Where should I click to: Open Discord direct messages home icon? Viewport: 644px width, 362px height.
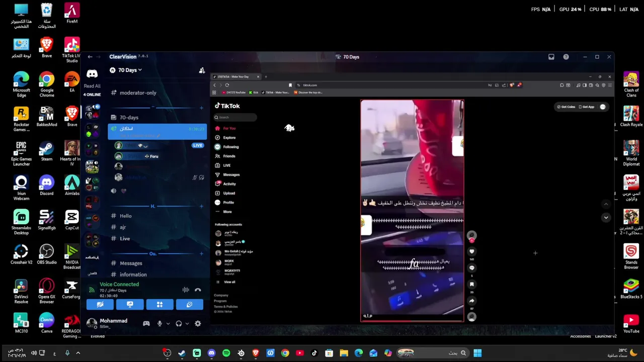tap(92, 74)
